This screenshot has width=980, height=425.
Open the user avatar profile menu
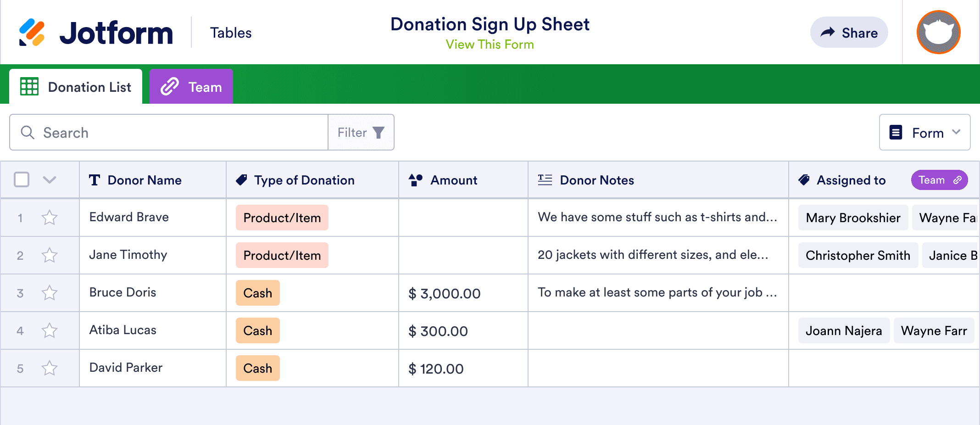938,33
